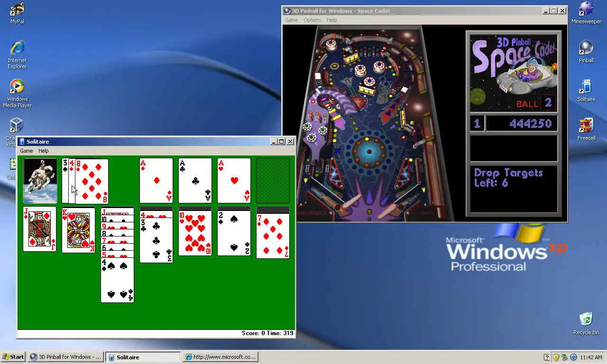This screenshot has width=607, height=364.
Task: Click the 11:42 AM taskbar clock
Action: tap(591, 357)
